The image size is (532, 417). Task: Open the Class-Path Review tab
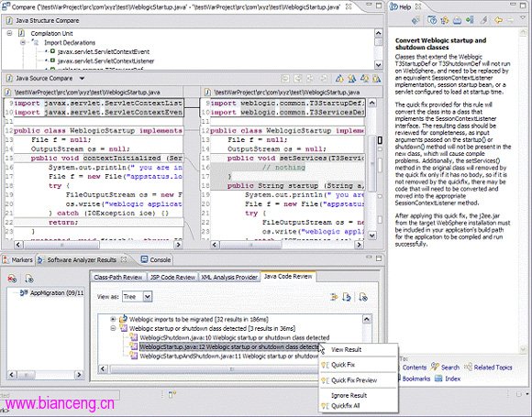[118, 277]
